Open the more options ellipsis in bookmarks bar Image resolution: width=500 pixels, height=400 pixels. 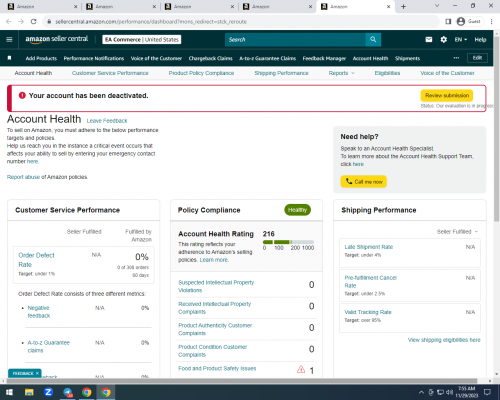coord(456,58)
